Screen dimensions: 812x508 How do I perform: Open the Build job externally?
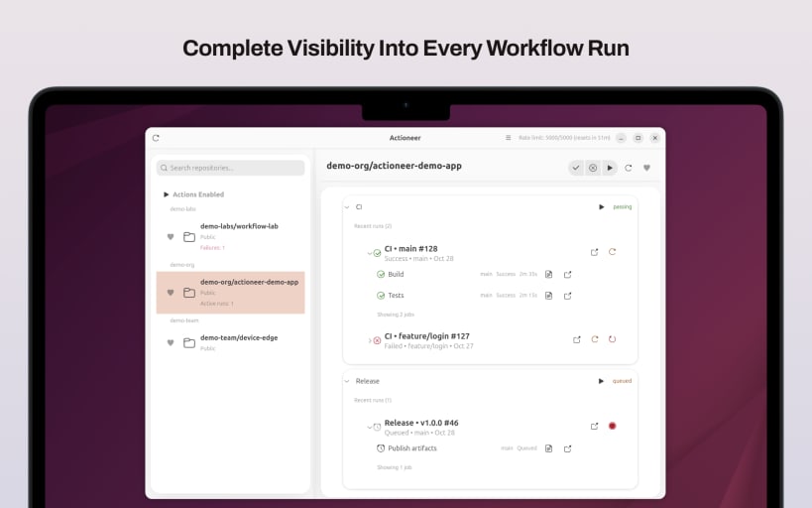567,274
